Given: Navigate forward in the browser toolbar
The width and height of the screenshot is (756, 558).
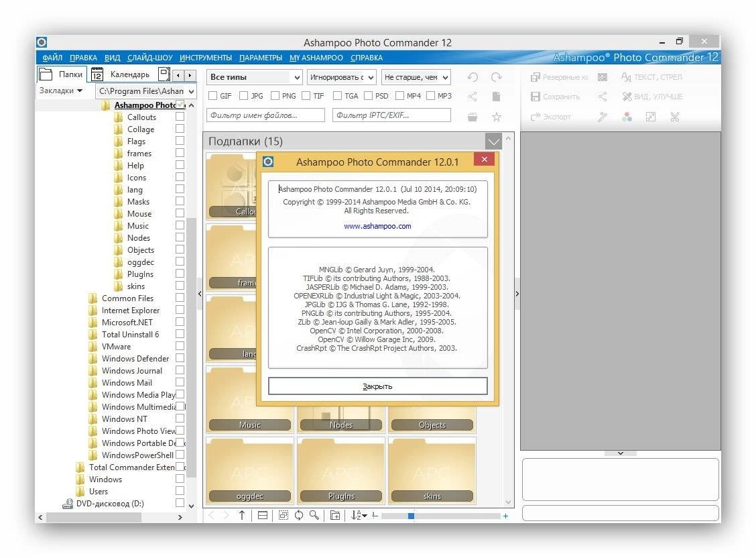Looking at the screenshot, I should click(226, 516).
